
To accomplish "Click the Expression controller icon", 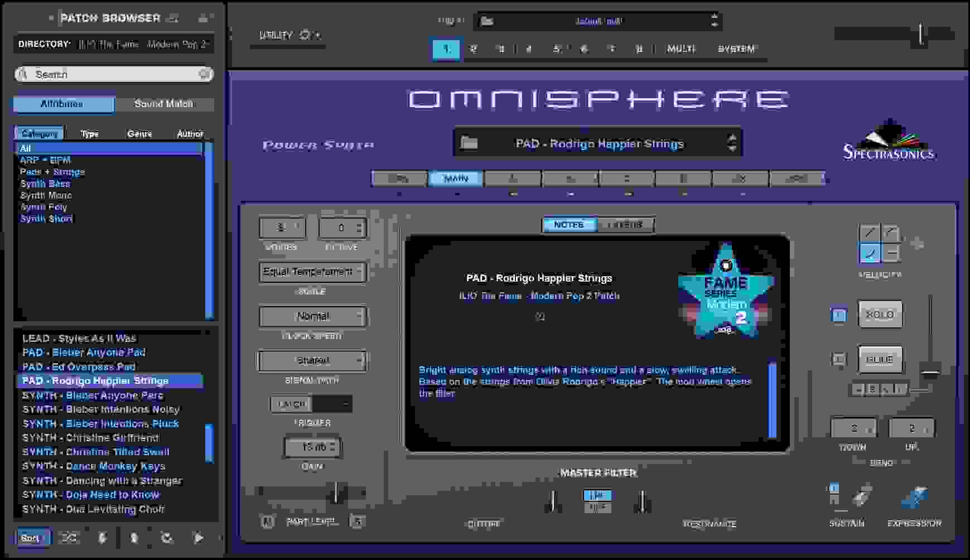I will [915, 498].
